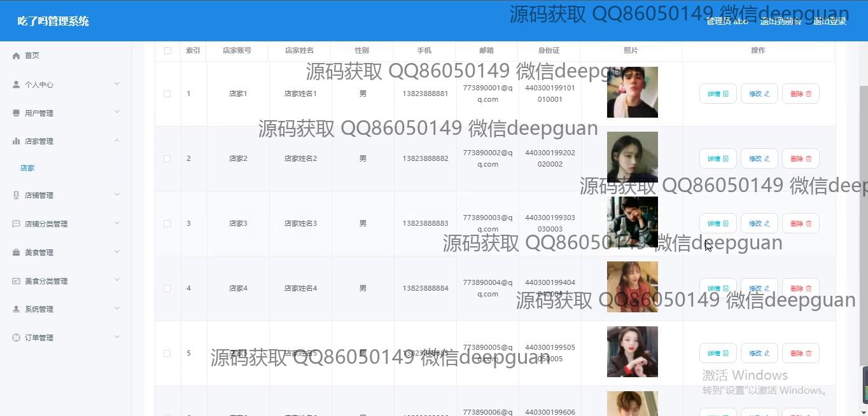Click phone number 13823888882
Screen dimensions: 868x416
pos(425,158)
